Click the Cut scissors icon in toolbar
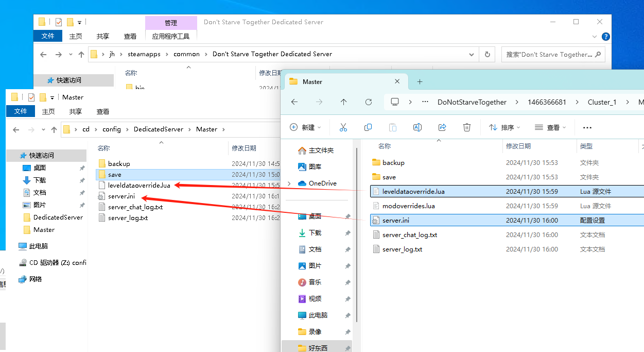The height and width of the screenshot is (352, 644). (x=343, y=127)
